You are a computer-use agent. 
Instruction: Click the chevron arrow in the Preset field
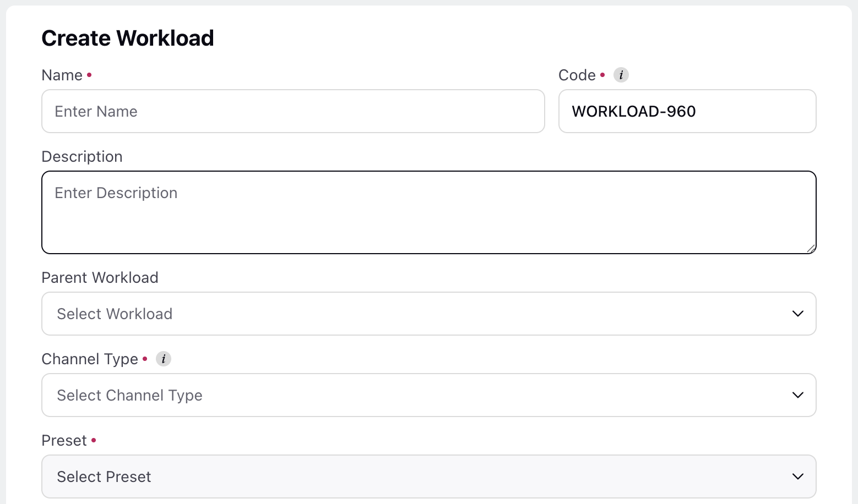click(797, 476)
